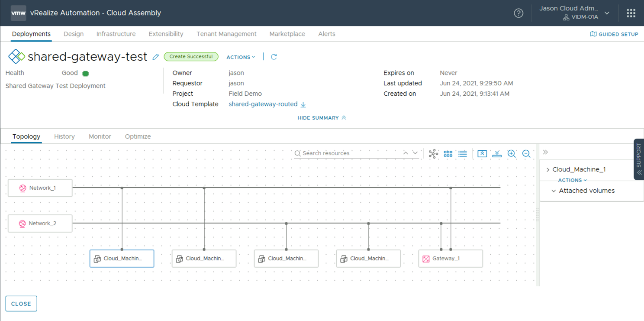The width and height of the screenshot is (644, 321).
Task: Zoom out on the topology canvas
Action: (526, 154)
